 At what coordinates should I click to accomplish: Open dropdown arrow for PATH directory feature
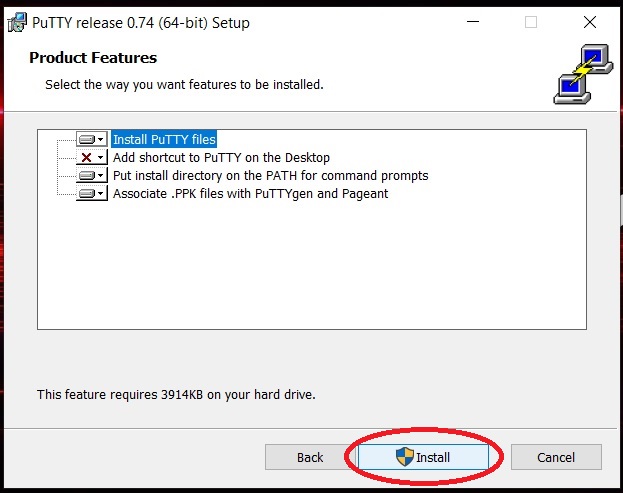101,176
